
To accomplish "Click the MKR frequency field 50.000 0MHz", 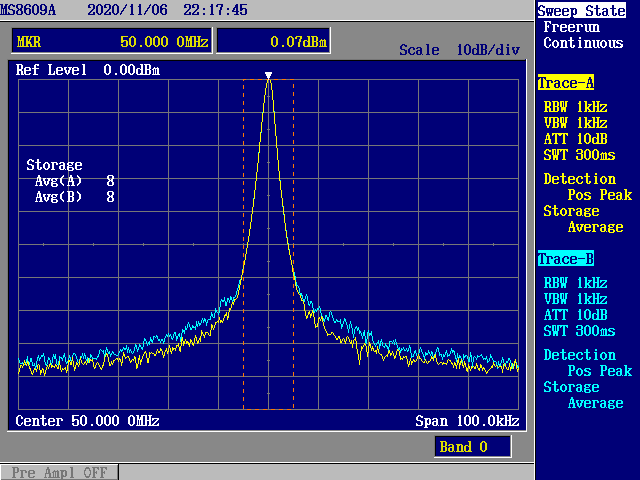I will (112, 41).
